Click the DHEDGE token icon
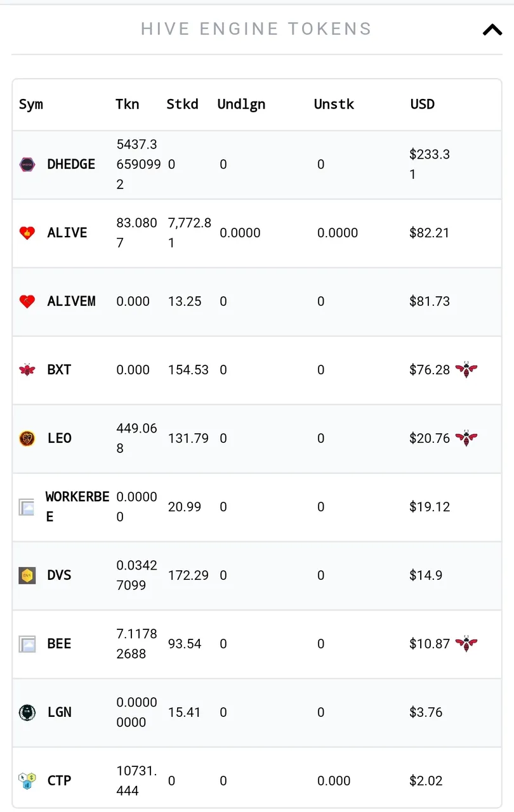The height and width of the screenshot is (812, 514). (x=27, y=165)
